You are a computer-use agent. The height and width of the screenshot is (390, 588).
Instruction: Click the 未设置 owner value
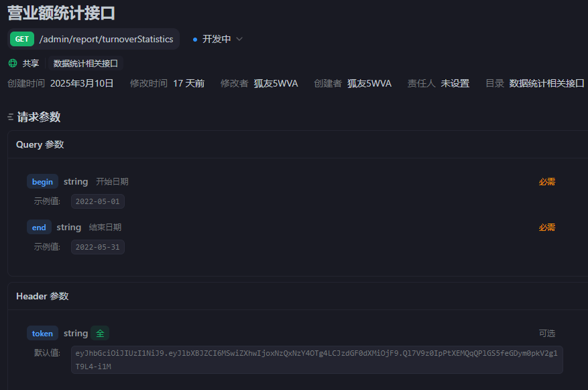[455, 83]
